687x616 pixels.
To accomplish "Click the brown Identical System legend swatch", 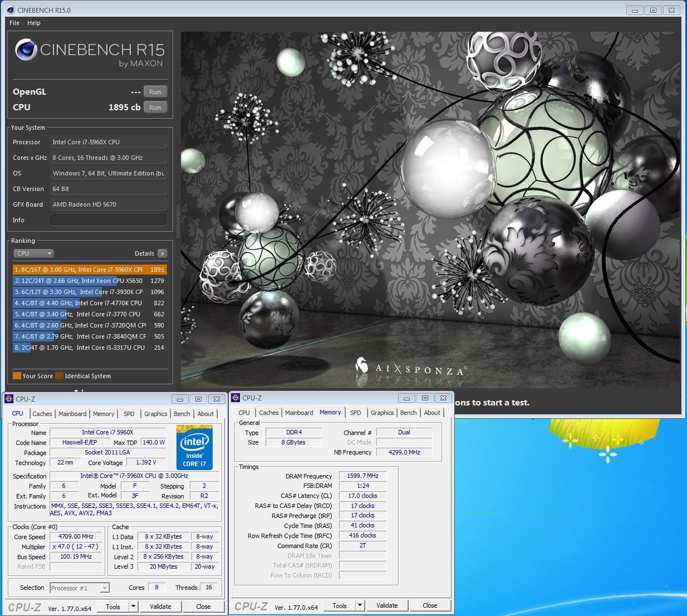I will 59,376.
